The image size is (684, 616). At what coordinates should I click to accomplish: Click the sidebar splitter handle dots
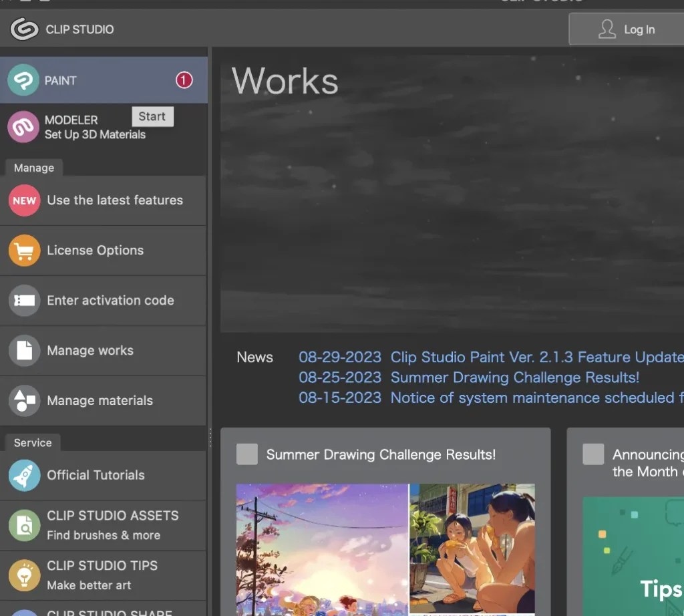(x=210, y=438)
